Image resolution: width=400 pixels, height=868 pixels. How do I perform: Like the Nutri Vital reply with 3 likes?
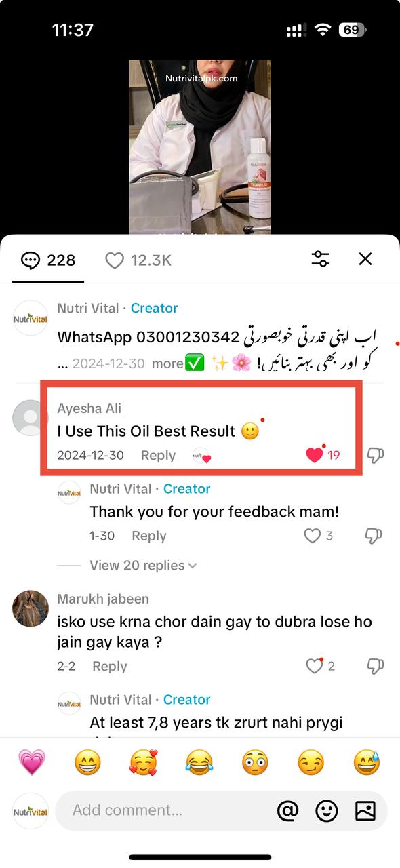coord(312,536)
